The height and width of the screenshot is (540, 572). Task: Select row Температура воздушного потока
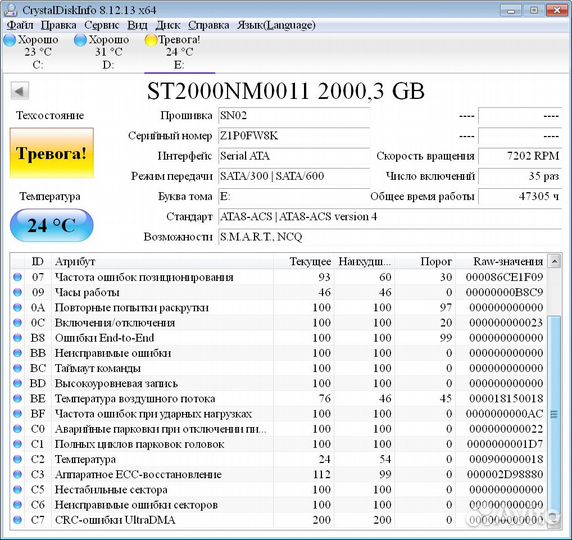click(x=279, y=398)
